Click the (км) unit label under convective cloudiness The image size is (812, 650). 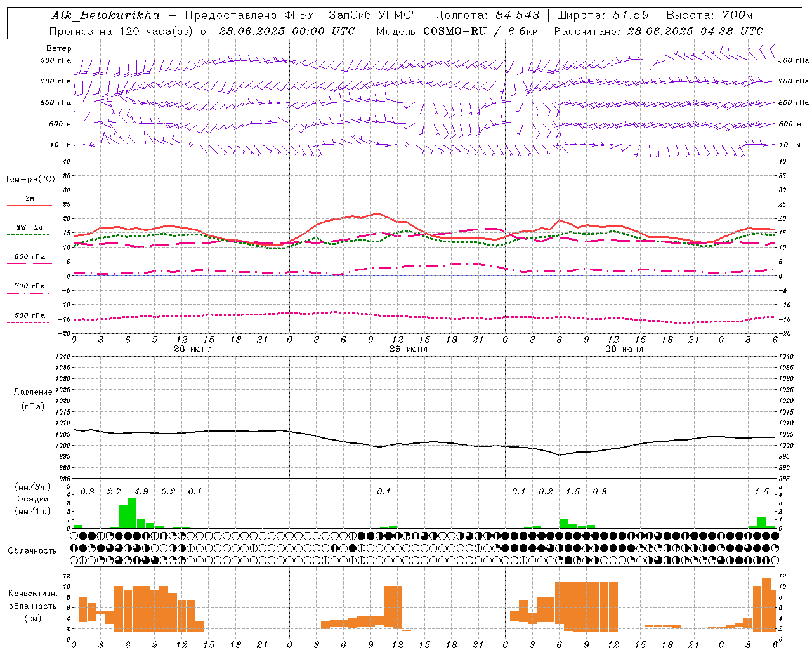point(32,618)
